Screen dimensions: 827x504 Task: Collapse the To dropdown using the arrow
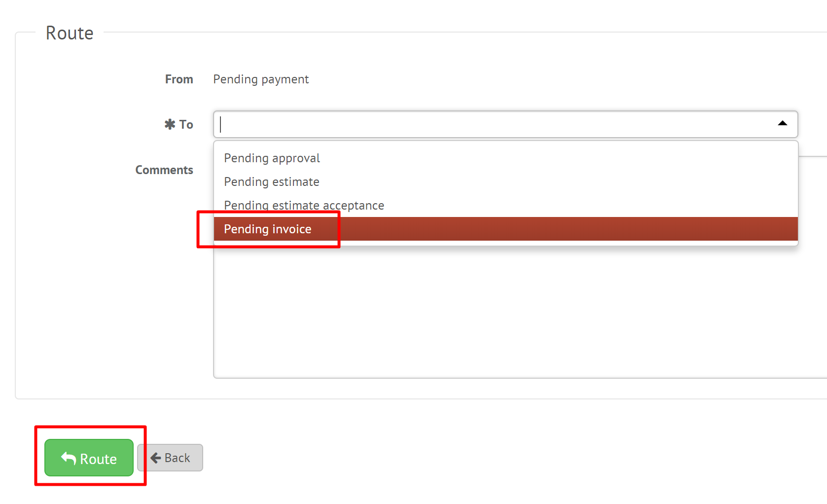coord(782,123)
